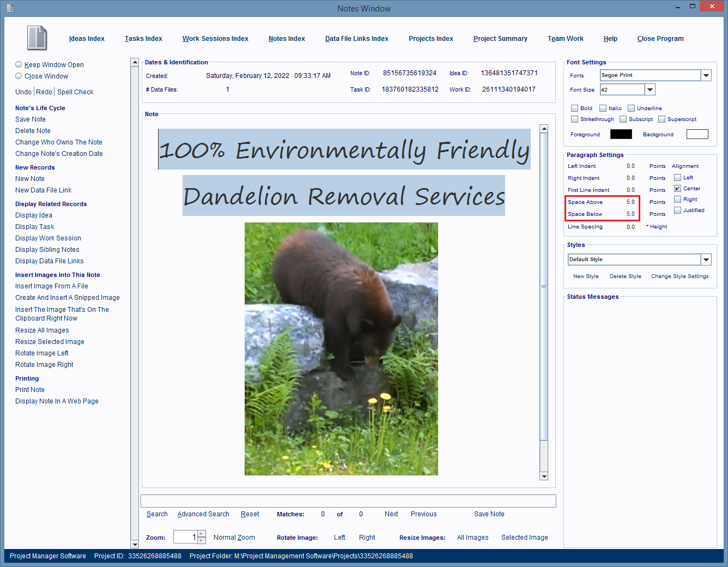Click the search text field
728x567 pixels.
click(348, 501)
